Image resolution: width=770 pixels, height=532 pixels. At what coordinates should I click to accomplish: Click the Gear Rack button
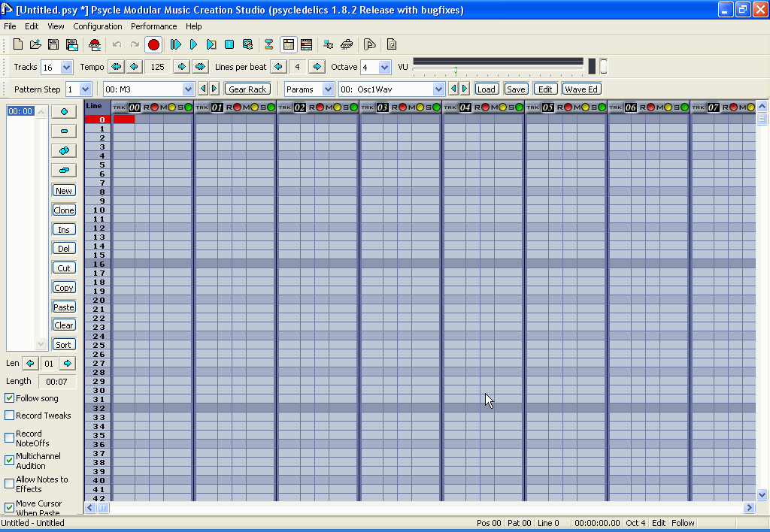247,89
